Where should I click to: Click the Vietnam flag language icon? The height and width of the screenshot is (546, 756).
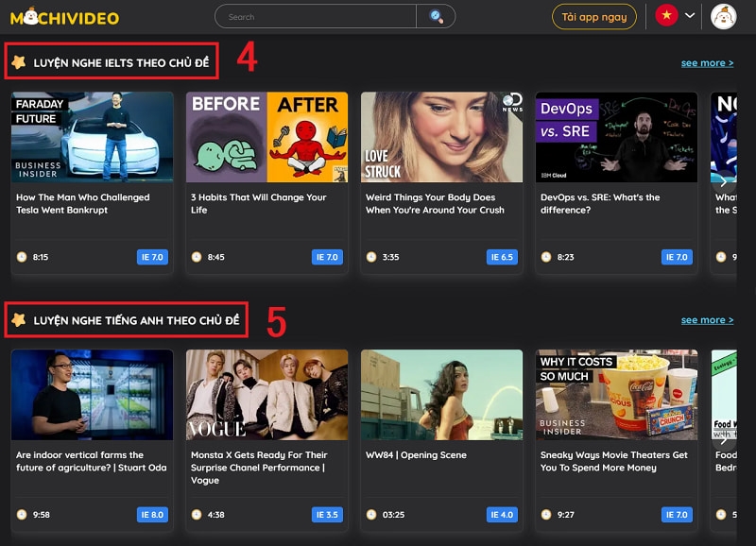click(x=666, y=16)
